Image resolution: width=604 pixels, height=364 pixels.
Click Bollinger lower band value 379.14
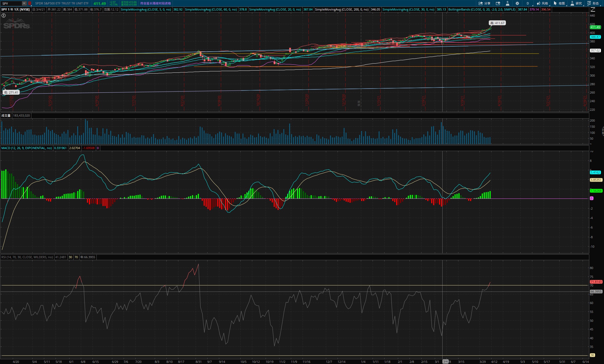coord(534,9)
